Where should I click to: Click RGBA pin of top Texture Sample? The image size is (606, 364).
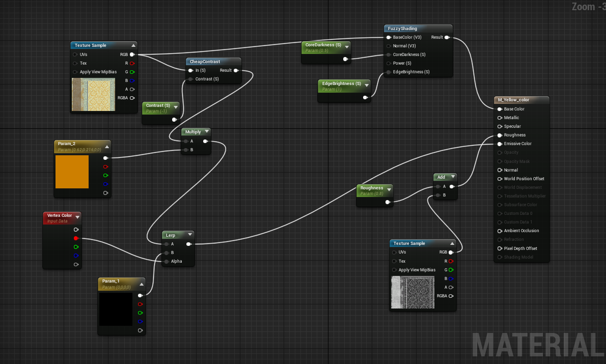[x=132, y=98]
